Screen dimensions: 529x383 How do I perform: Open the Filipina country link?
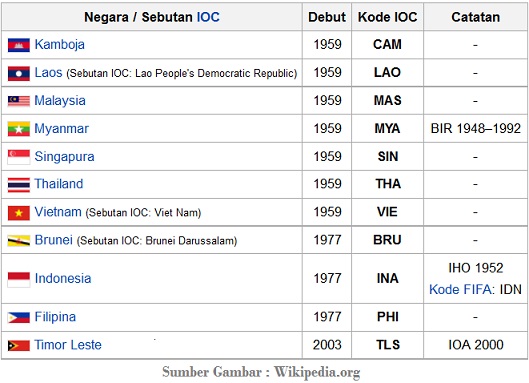55,317
